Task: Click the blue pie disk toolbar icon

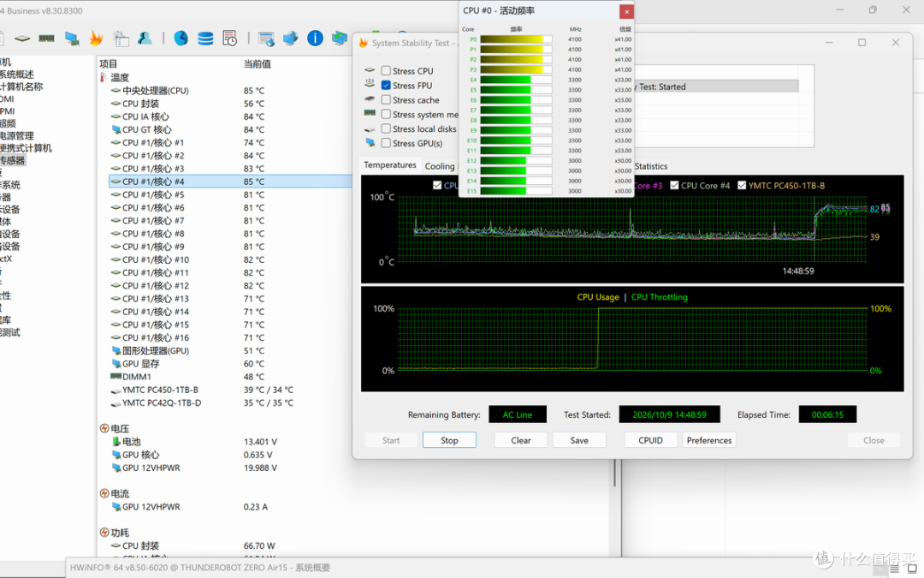Action: [x=181, y=39]
